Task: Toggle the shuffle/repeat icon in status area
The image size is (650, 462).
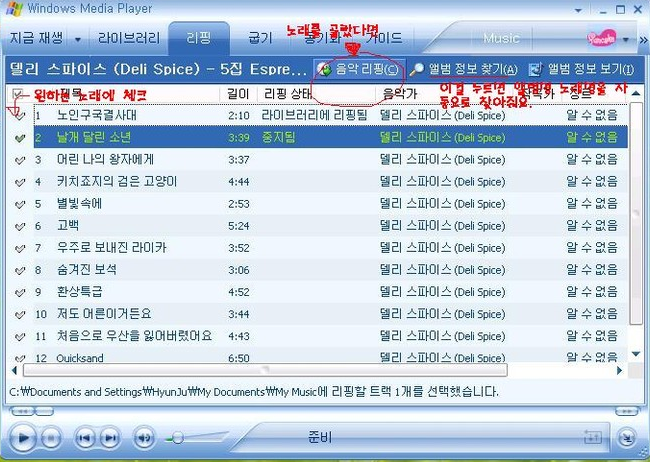Action: click(593, 437)
